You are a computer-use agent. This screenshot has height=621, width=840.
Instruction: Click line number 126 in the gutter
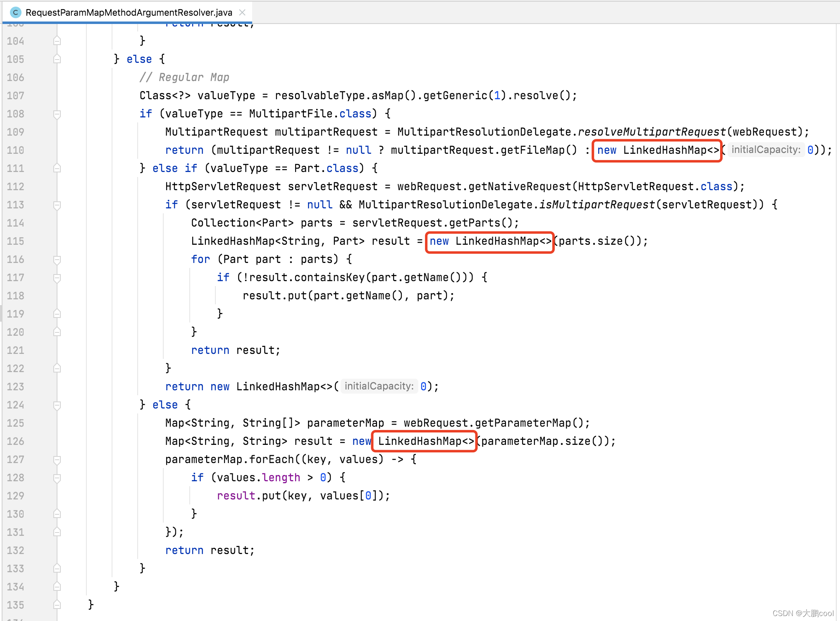pos(15,441)
